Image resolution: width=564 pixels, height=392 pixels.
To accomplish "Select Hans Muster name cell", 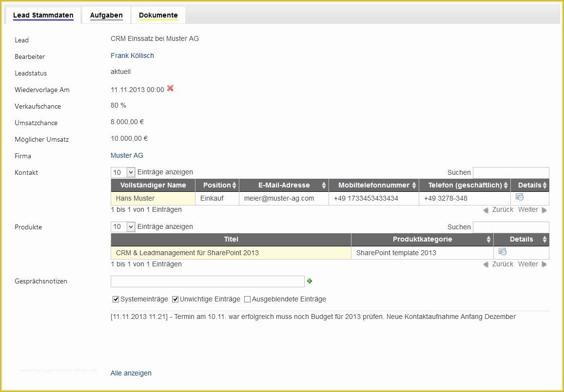I will point(153,198).
